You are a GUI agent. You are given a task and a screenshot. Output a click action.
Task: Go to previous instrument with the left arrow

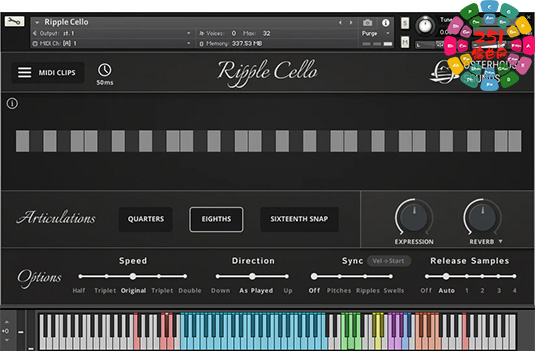pos(340,23)
